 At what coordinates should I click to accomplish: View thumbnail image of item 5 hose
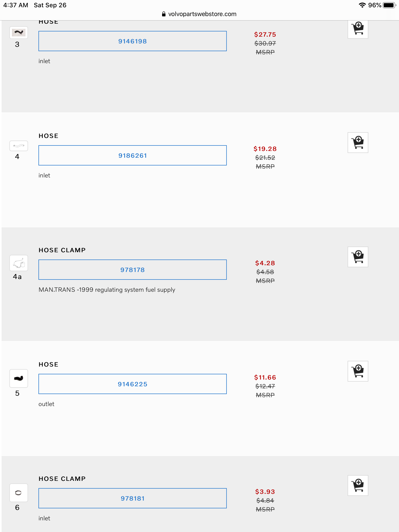click(x=19, y=378)
